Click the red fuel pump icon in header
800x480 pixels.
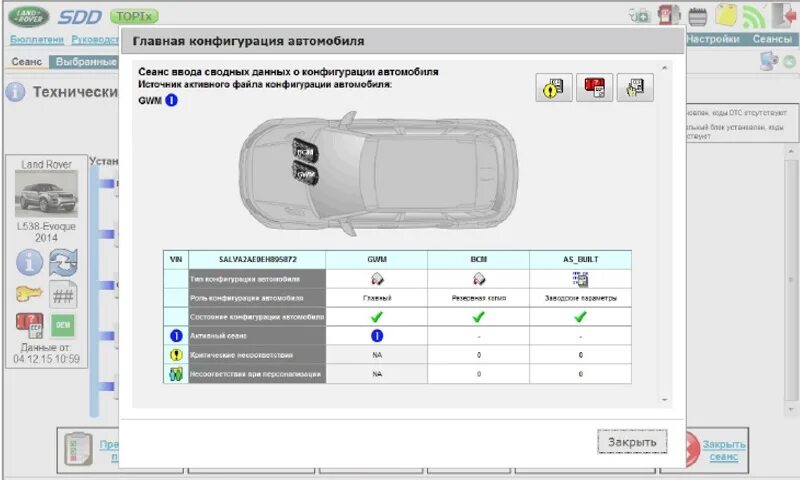click(x=668, y=15)
